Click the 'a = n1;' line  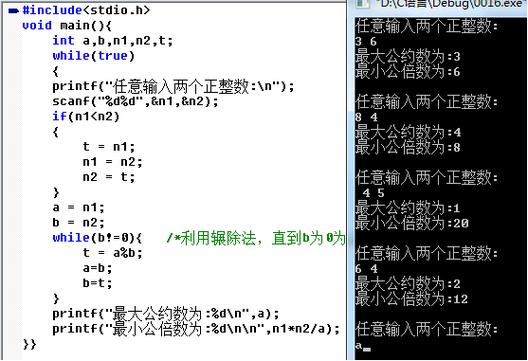click(78, 207)
